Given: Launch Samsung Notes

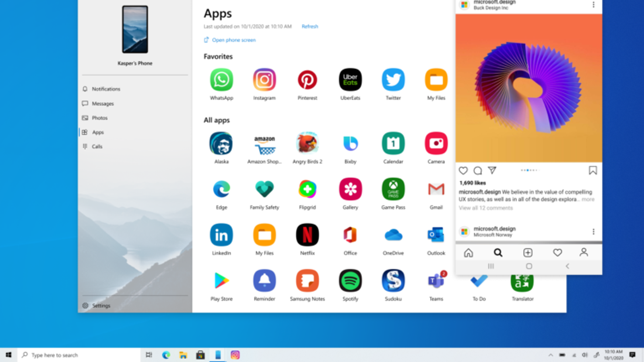Looking at the screenshot, I should 307,281.
